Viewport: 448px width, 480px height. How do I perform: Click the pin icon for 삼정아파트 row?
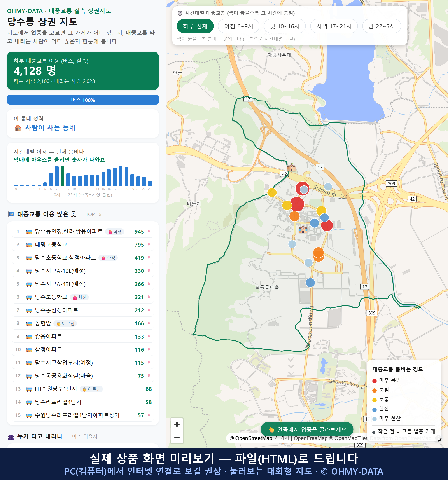pos(149,350)
